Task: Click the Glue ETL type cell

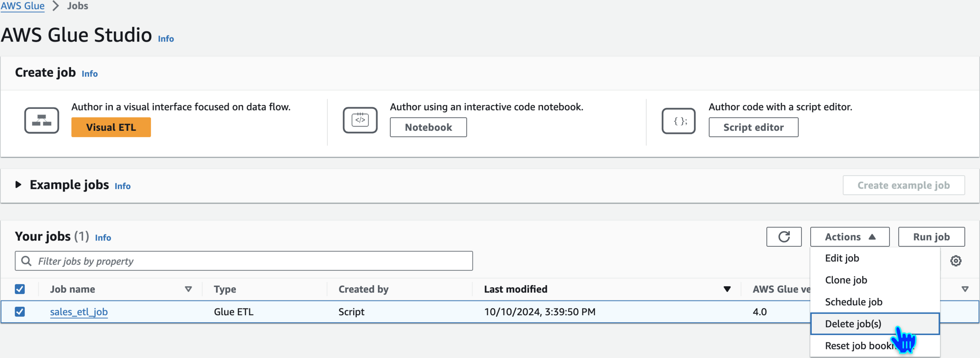Action: [234, 312]
